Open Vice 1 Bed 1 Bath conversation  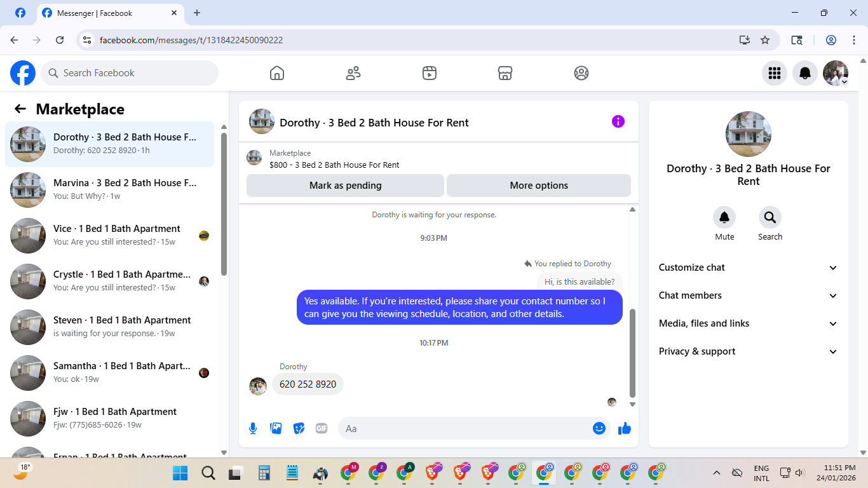[x=110, y=236]
